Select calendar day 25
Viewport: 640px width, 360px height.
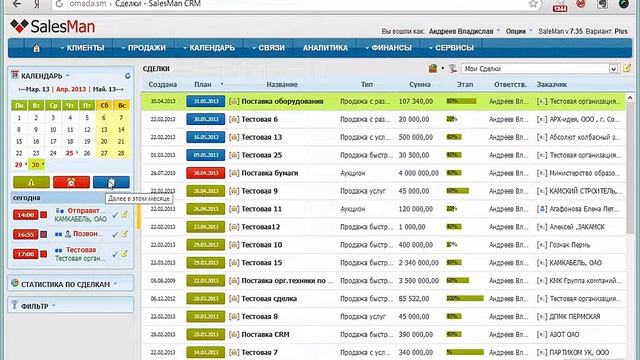click(70, 153)
